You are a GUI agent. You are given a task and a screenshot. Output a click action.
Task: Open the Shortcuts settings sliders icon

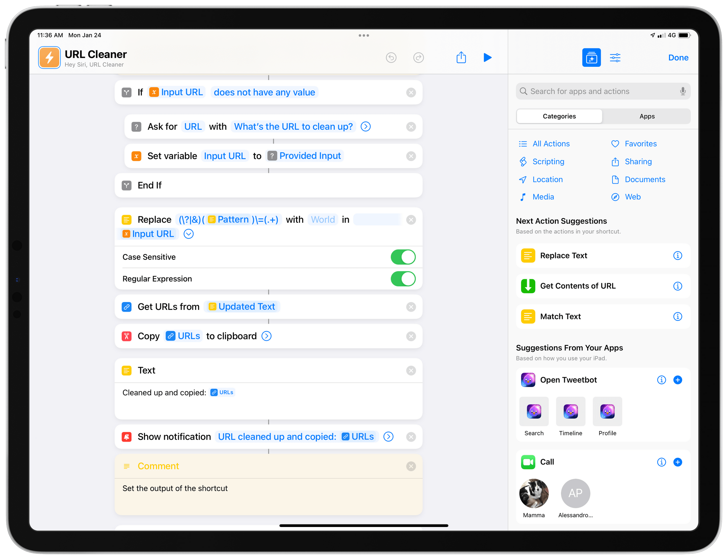coord(615,57)
